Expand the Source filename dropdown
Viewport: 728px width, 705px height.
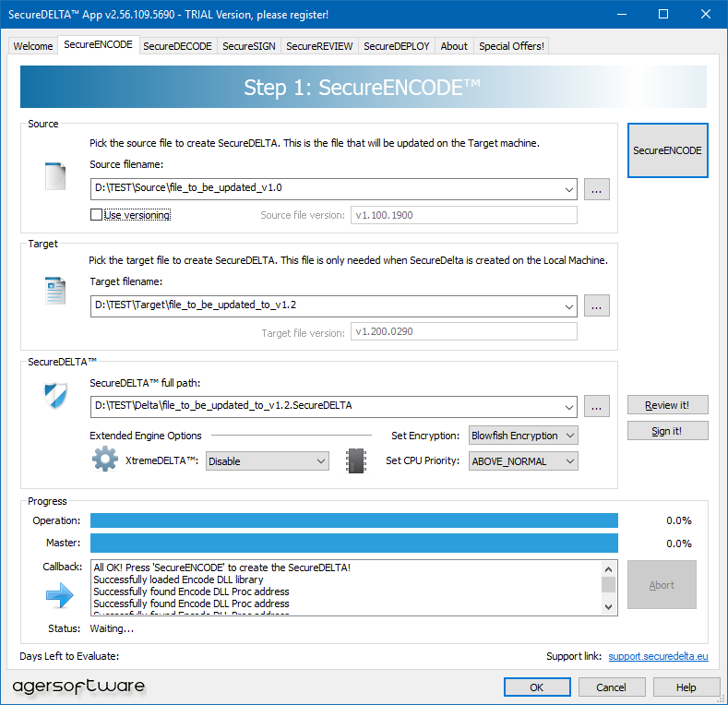click(x=568, y=189)
